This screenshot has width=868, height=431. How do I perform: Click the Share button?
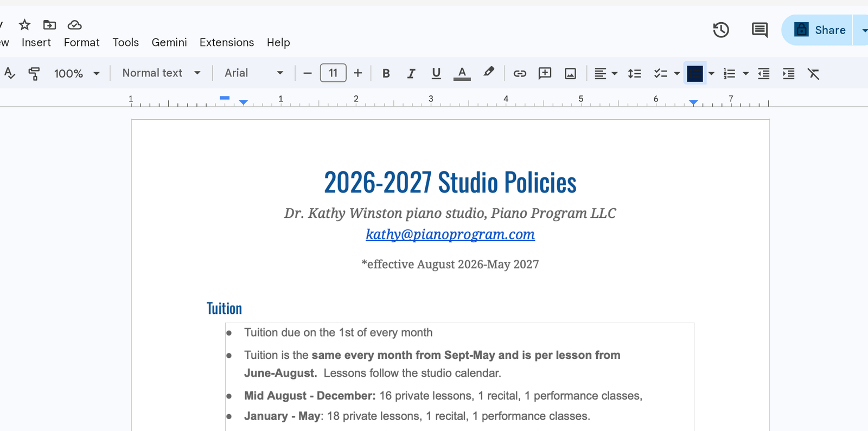[819, 30]
